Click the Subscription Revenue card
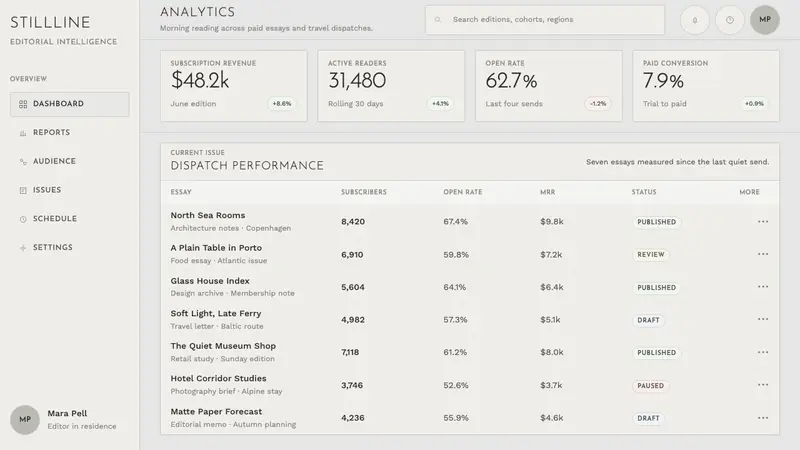This screenshot has height=450, width=800. pyautogui.click(x=234, y=86)
